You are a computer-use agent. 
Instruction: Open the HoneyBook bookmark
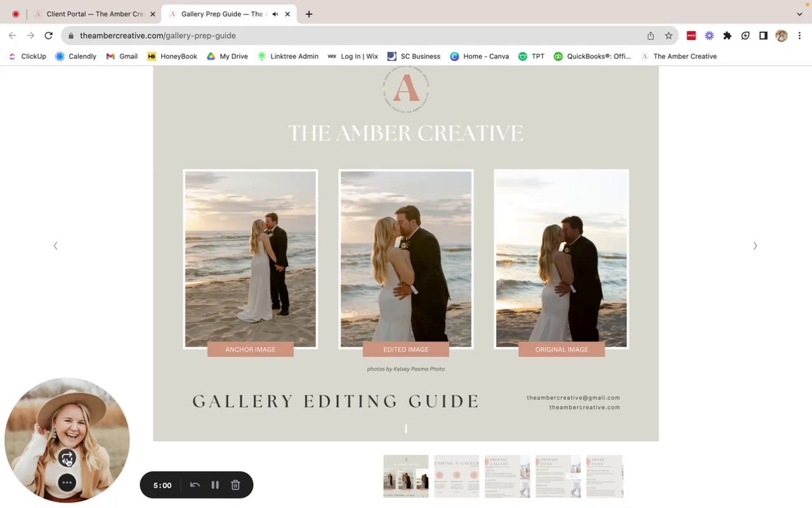click(x=173, y=57)
